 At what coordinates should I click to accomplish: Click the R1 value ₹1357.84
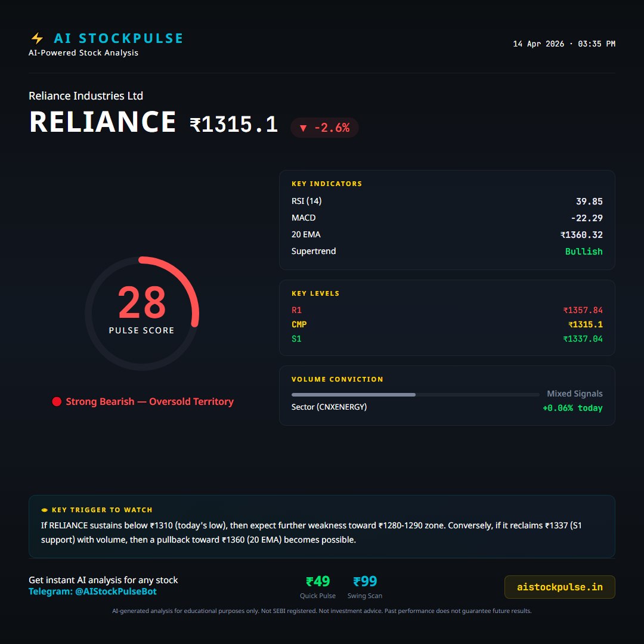click(583, 310)
